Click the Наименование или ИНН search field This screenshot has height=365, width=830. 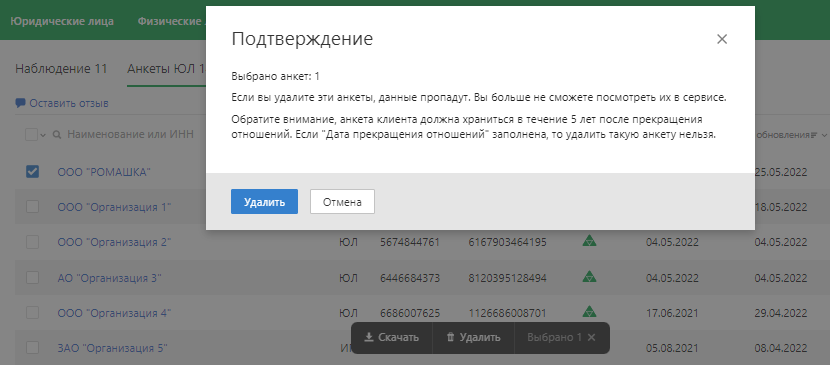[130, 135]
